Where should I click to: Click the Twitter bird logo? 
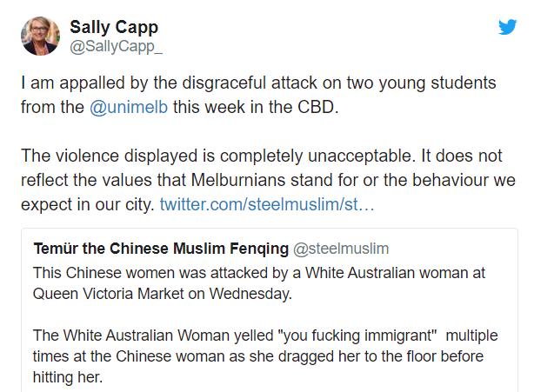point(507,27)
